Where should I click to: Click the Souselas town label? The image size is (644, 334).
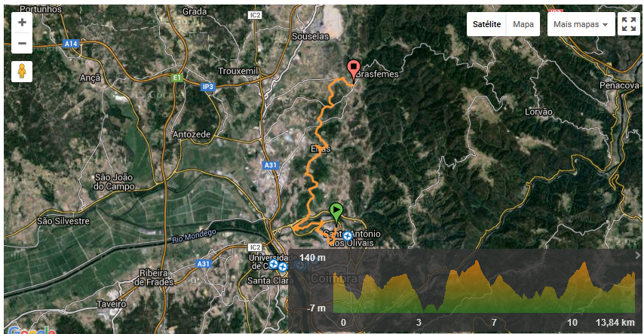311,36
